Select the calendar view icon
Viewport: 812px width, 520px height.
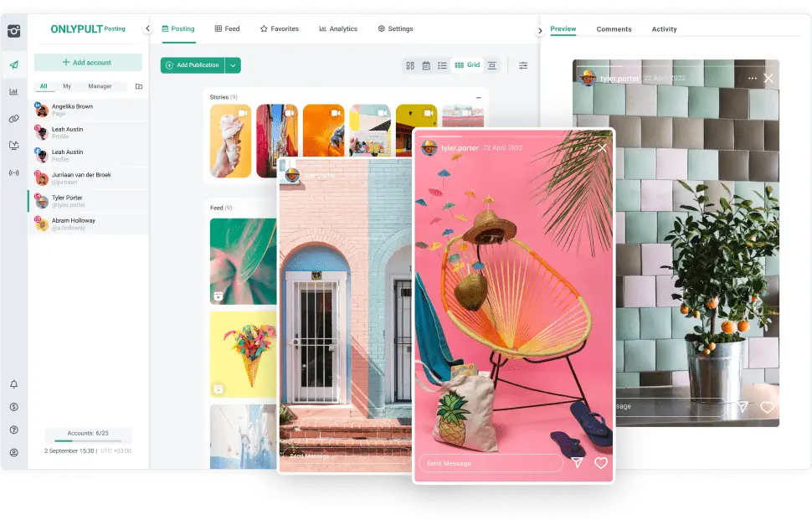tap(426, 65)
